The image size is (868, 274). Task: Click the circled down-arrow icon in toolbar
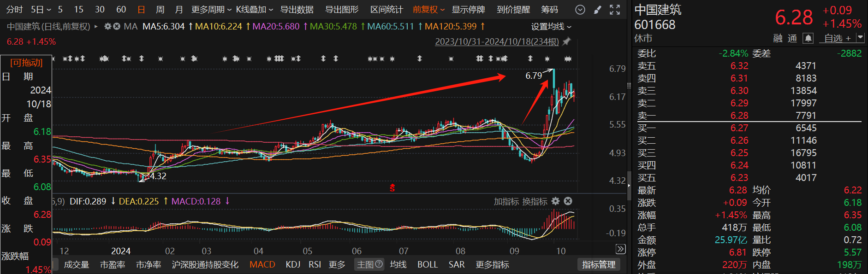tap(580, 10)
